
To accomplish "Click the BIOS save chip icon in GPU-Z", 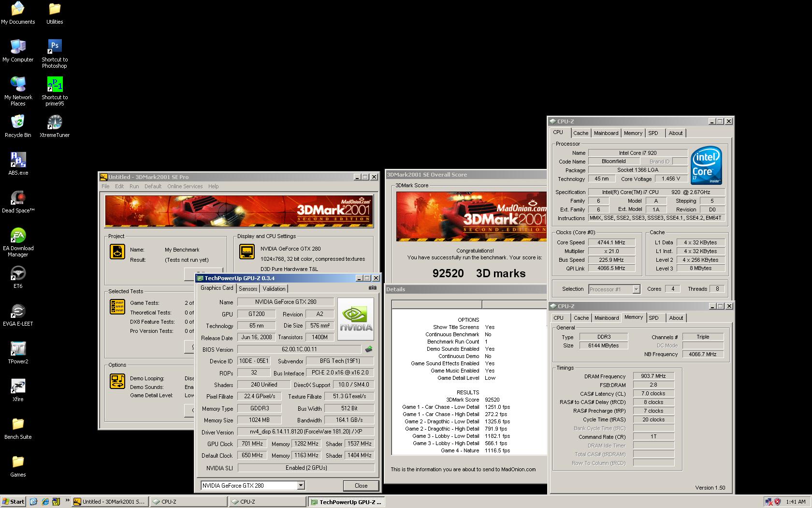I will tap(369, 349).
